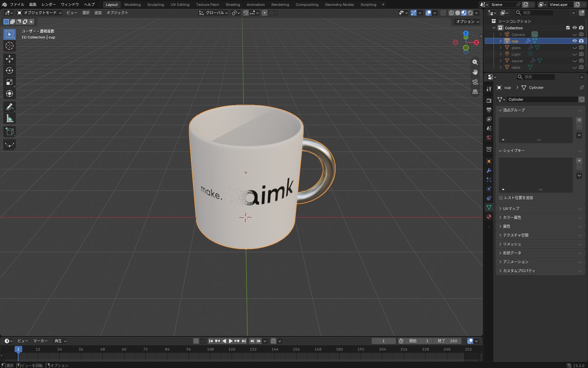588x368 pixels.
Task: Switch to Shading workspace tab
Action: [233, 4]
